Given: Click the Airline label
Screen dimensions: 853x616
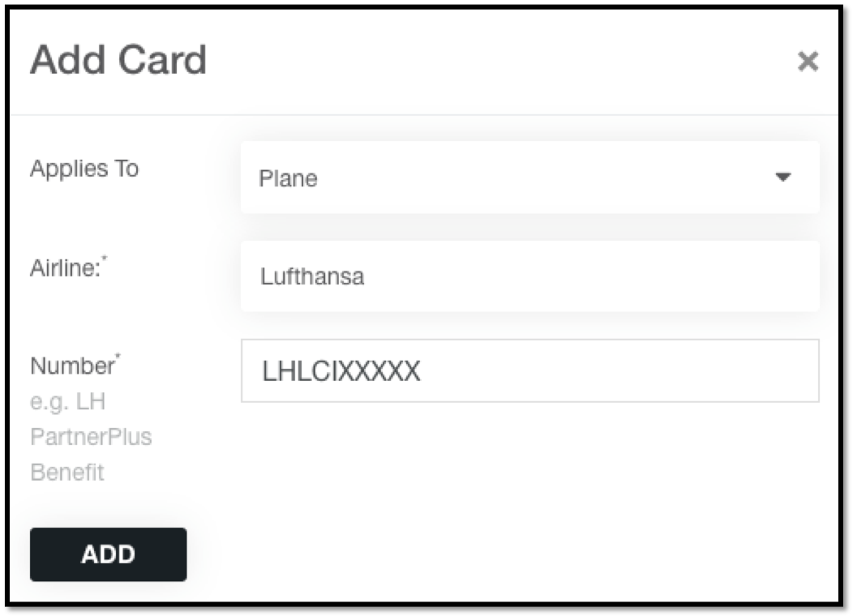Looking at the screenshot, I should tap(66, 268).
